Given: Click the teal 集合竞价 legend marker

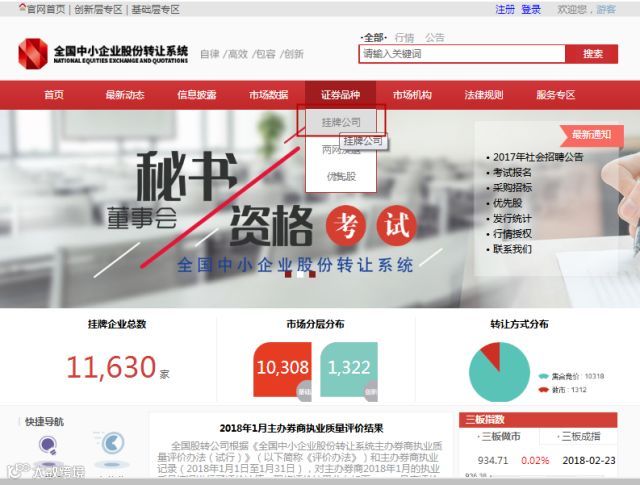Looking at the screenshot, I should coord(543,376).
